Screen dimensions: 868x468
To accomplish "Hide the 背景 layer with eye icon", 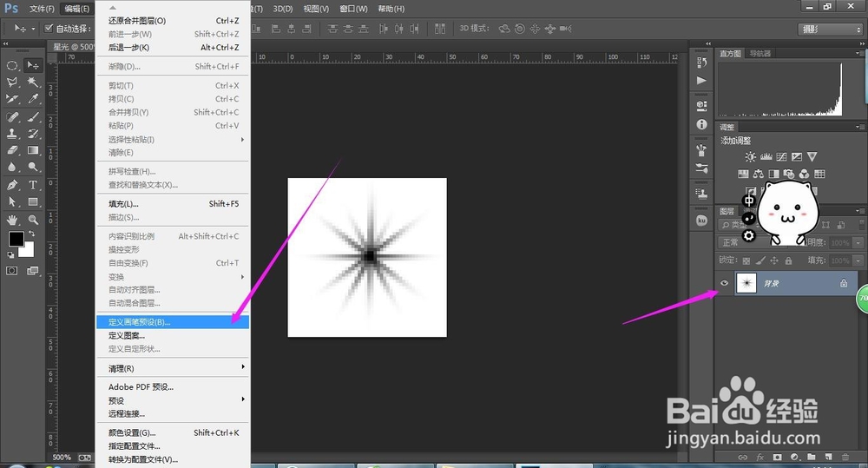I will pyautogui.click(x=724, y=283).
